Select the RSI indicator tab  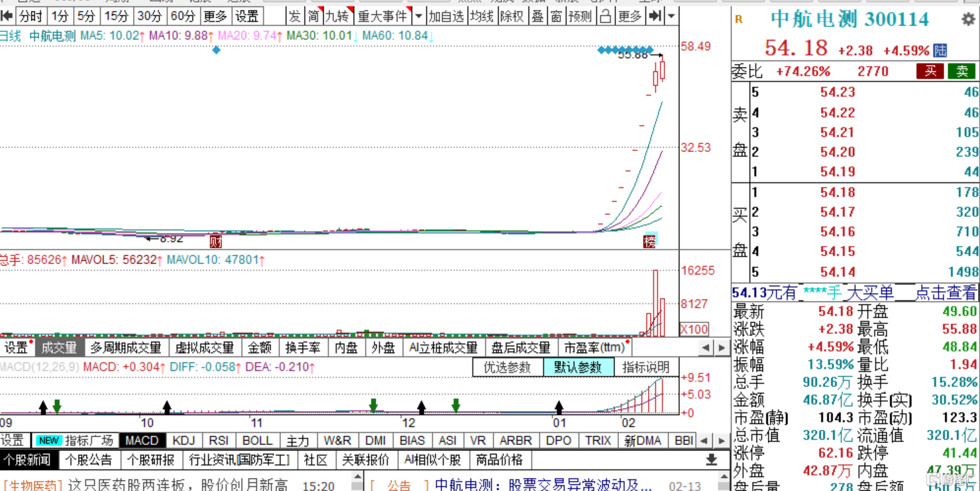tap(219, 441)
